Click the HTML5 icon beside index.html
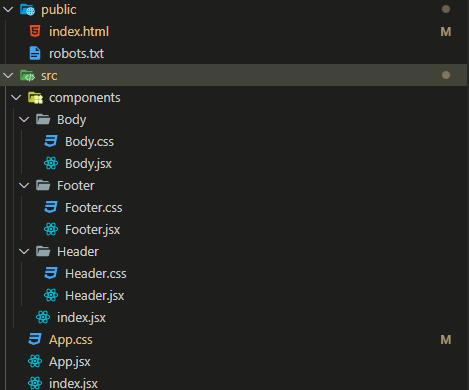This screenshot has height=390, width=469. [35, 31]
